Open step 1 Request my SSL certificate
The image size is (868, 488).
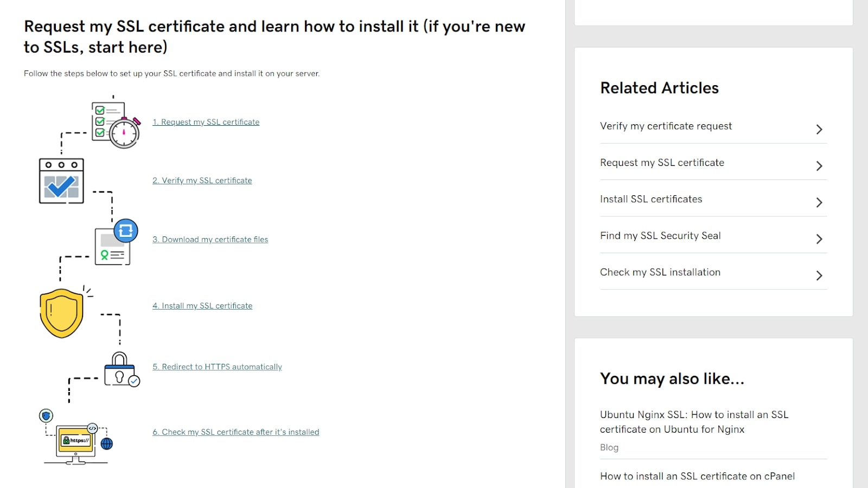[x=206, y=122]
